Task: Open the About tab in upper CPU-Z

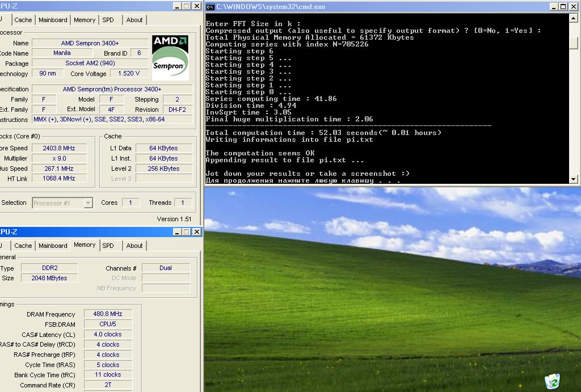Action: (x=134, y=20)
